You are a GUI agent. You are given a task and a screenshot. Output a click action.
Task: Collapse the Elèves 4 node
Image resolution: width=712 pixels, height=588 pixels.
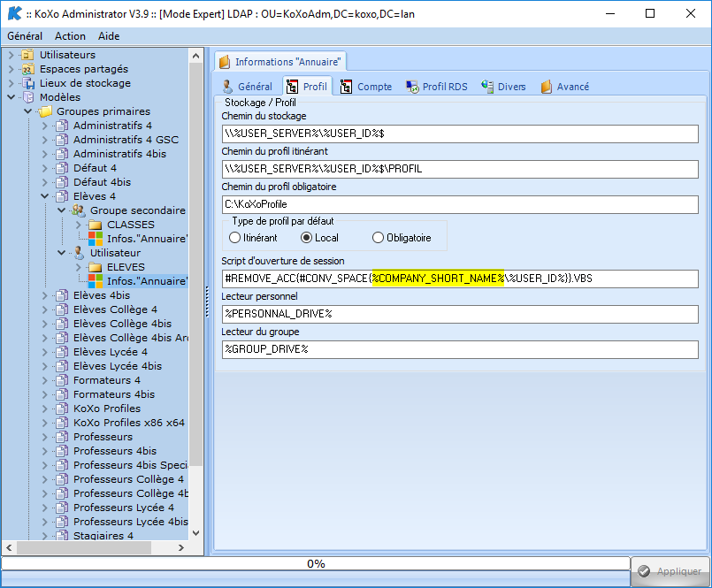[45, 196]
